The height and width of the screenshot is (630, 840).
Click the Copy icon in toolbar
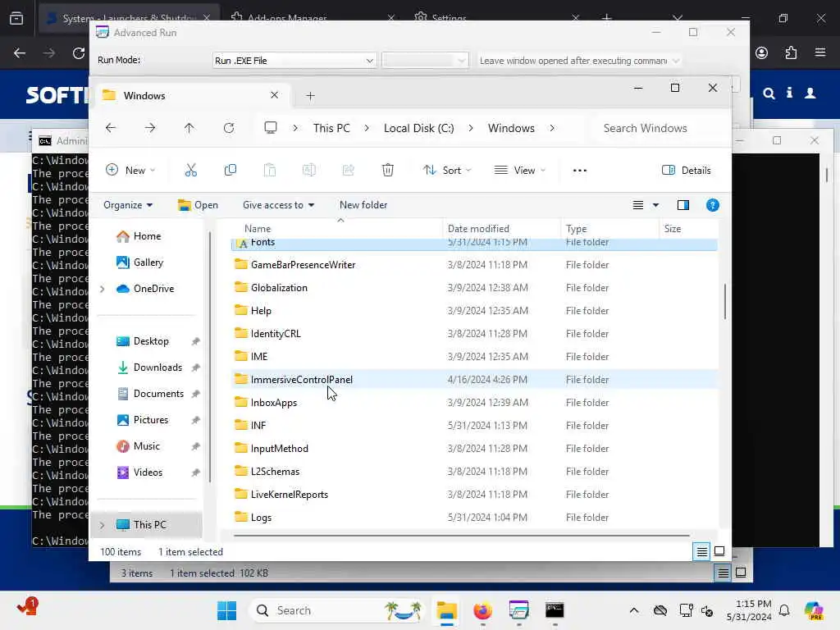[x=231, y=171]
